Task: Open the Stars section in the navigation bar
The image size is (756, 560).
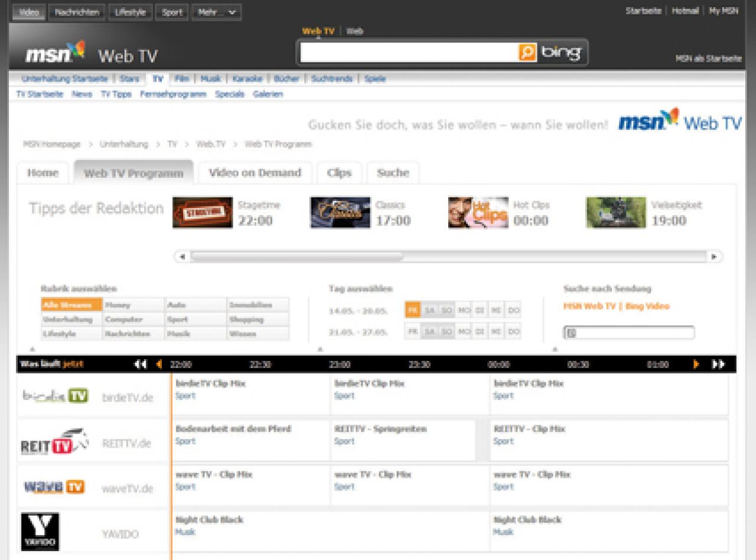Action: pyautogui.click(x=129, y=79)
